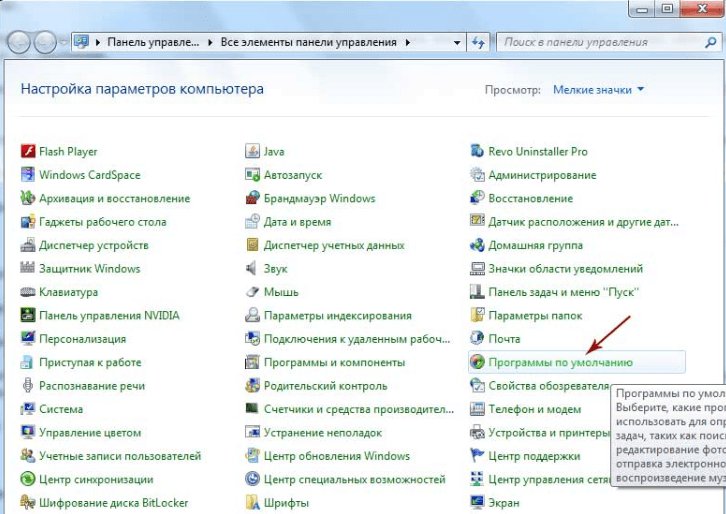The image size is (726, 514).
Task: Click the Звук speaker icon
Action: [252, 269]
